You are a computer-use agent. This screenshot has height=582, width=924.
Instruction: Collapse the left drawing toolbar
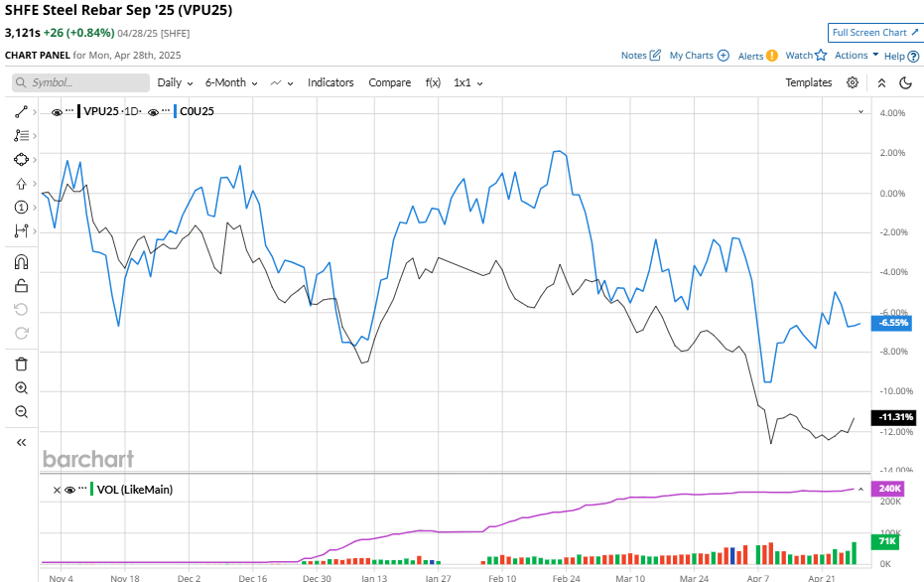tap(21, 443)
